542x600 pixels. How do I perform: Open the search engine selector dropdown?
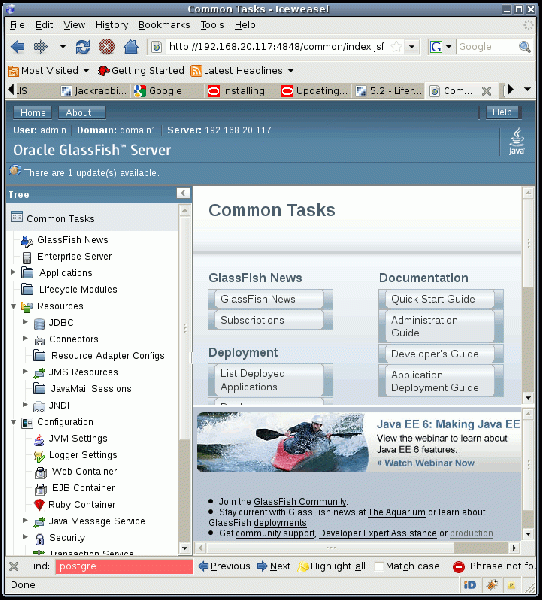[x=449, y=47]
